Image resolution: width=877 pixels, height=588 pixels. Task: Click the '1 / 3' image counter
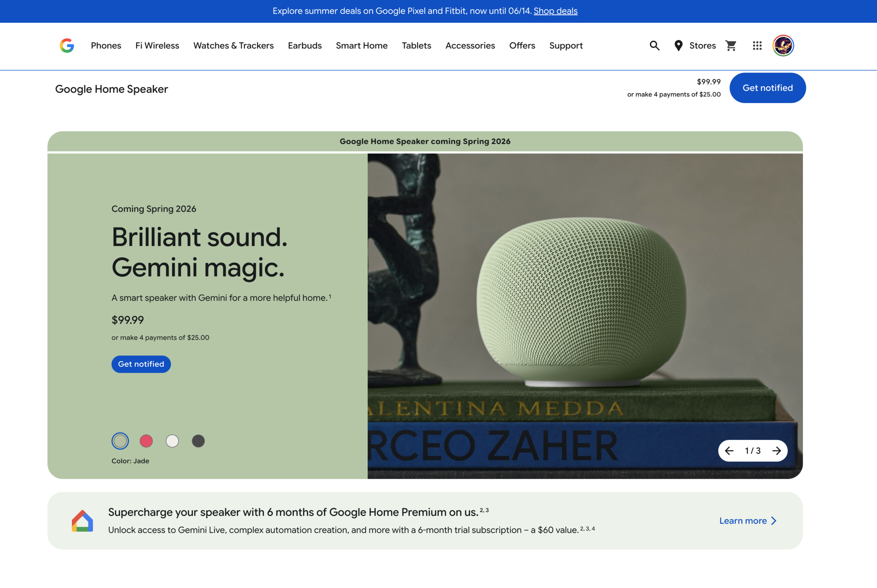(752, 450)
